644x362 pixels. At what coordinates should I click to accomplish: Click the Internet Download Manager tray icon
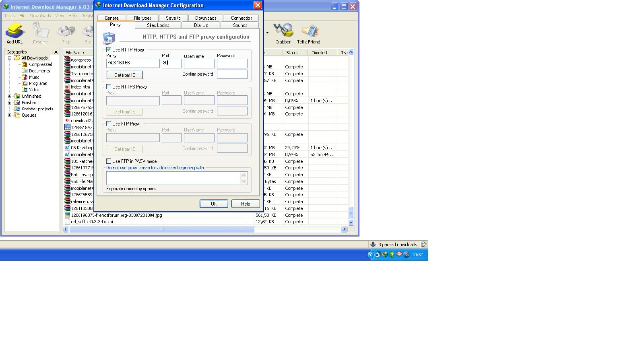[385, 255]
